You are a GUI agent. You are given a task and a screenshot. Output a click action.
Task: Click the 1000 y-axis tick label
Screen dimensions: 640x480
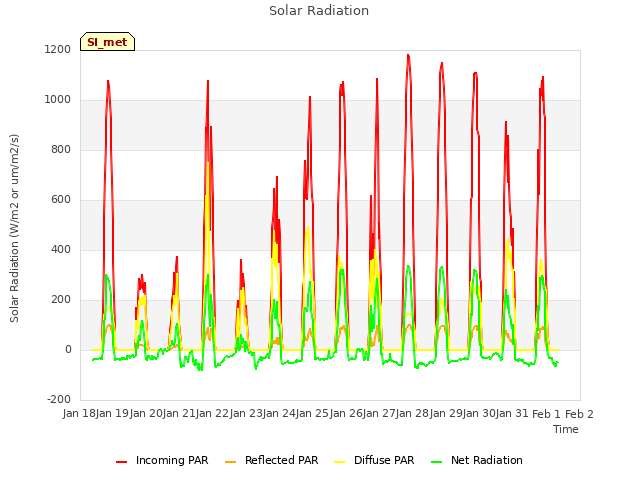coord(58,100)
